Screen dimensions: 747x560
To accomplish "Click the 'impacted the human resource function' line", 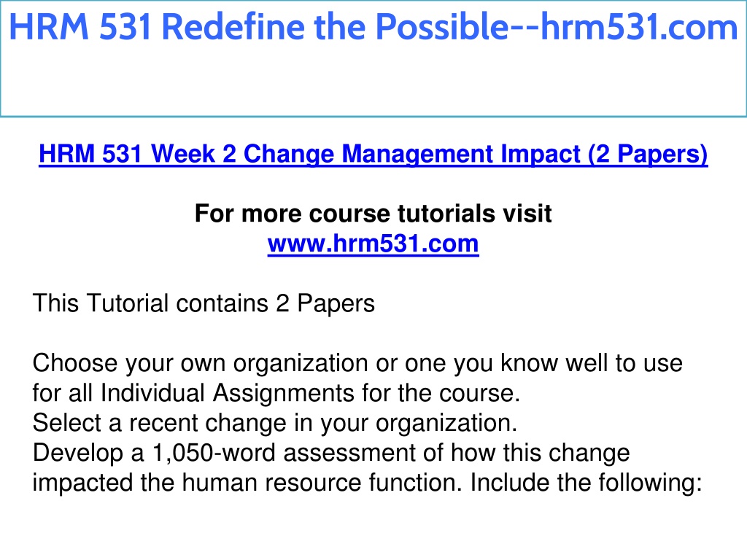I will 367,483.
